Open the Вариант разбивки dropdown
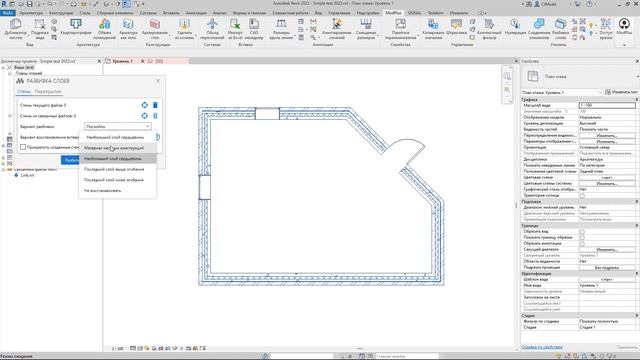640x360 pixels. pos(118,127)
